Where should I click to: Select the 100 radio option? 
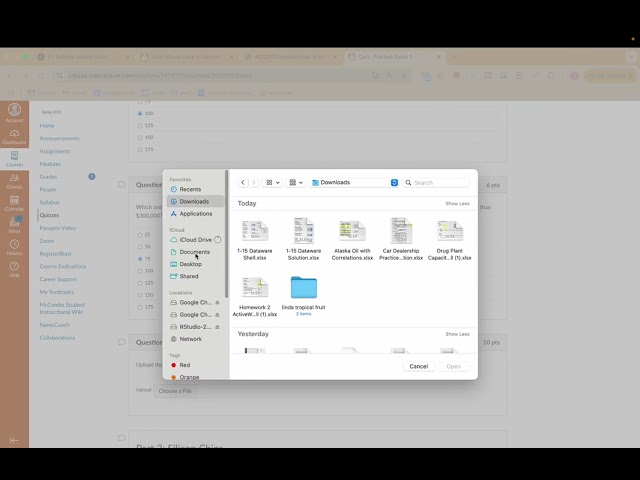[139, 113]
